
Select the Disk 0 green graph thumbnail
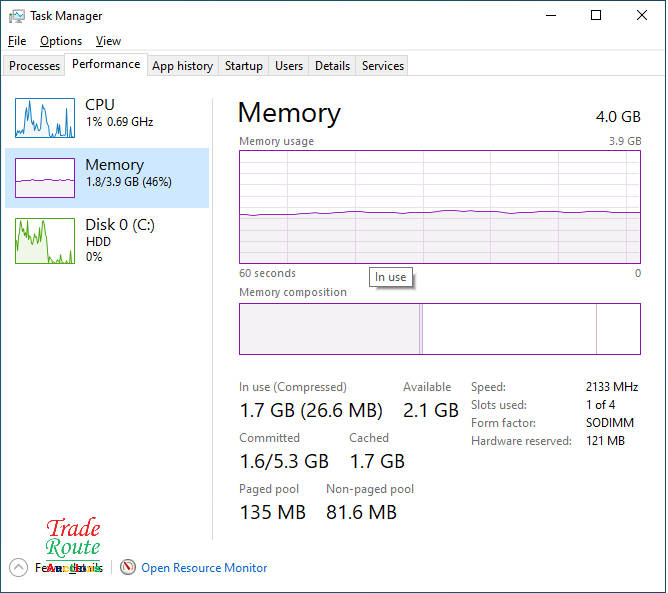tap(45, 241)
